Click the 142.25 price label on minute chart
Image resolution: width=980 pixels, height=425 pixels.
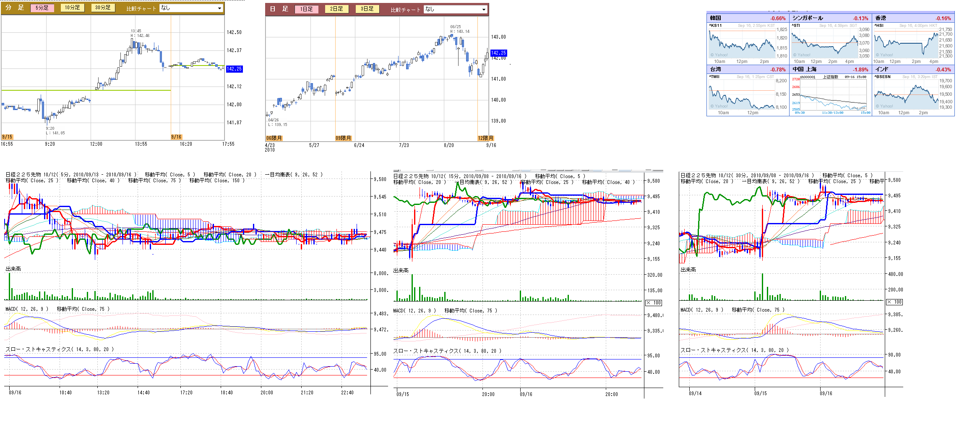234,69
